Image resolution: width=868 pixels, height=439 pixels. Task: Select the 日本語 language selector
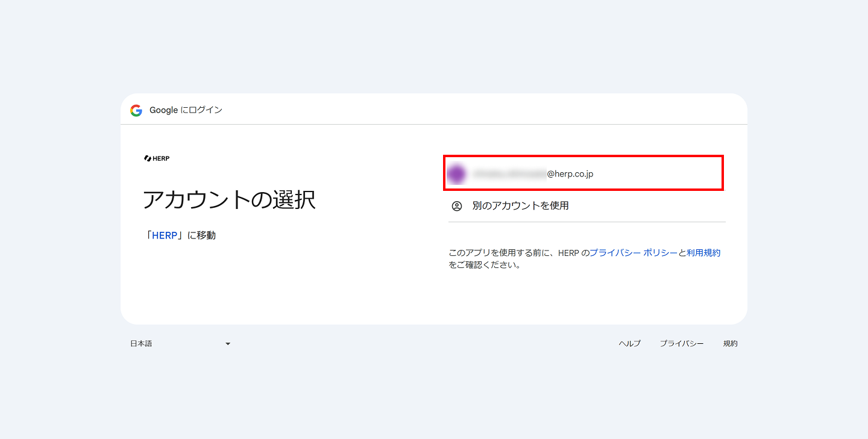pos(181,344)
